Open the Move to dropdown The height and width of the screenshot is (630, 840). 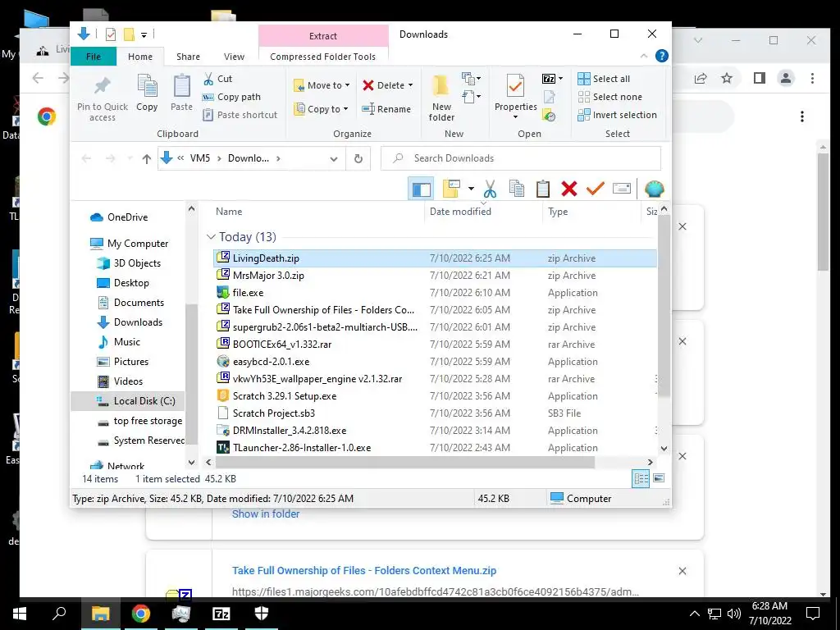click(x=322, y=85)
